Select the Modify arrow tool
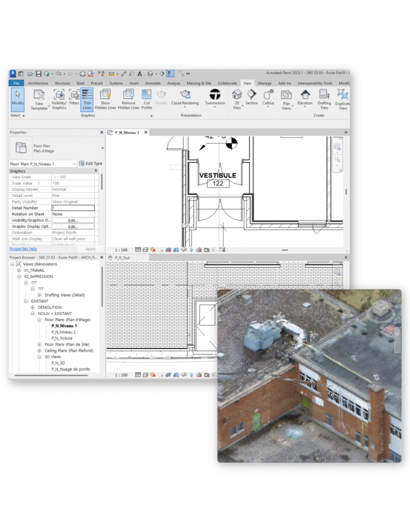 tap(18, 99)
